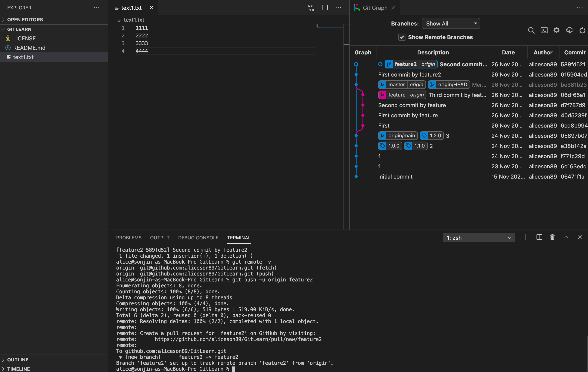Open README.md in the explorer
Image resolution: width=588 pixels, height=372 pixels.
pyautogui.click(x=29, y=48)
